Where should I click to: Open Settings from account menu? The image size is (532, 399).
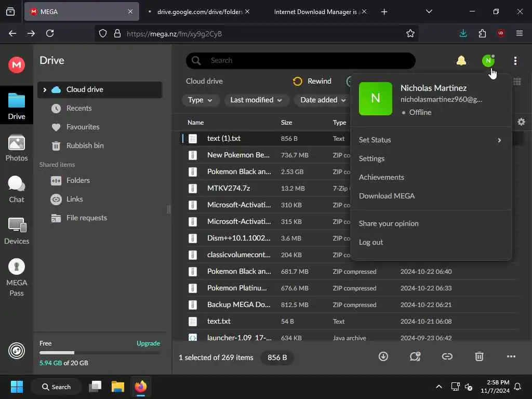click(x=371, y=159)
